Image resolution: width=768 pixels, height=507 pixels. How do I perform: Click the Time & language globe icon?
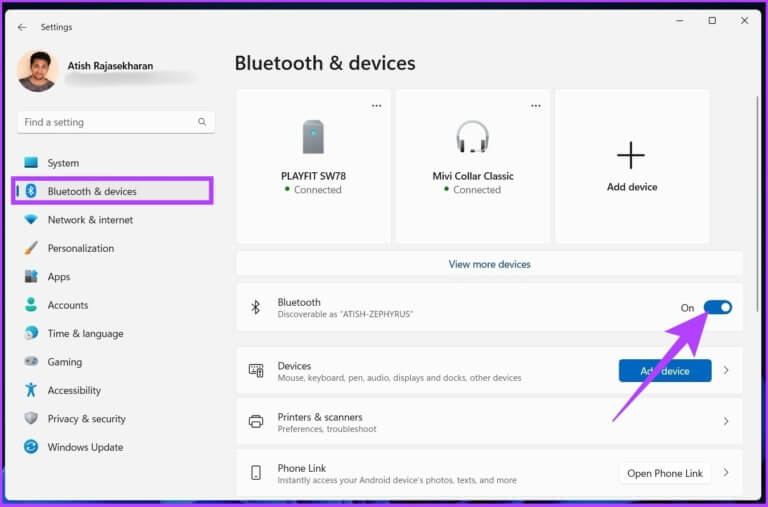(x=31, y=333)
